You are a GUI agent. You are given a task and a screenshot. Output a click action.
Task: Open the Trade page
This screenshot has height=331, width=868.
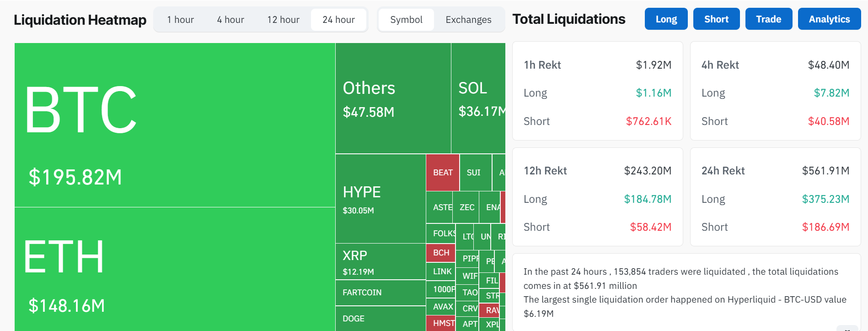point(768,19)
